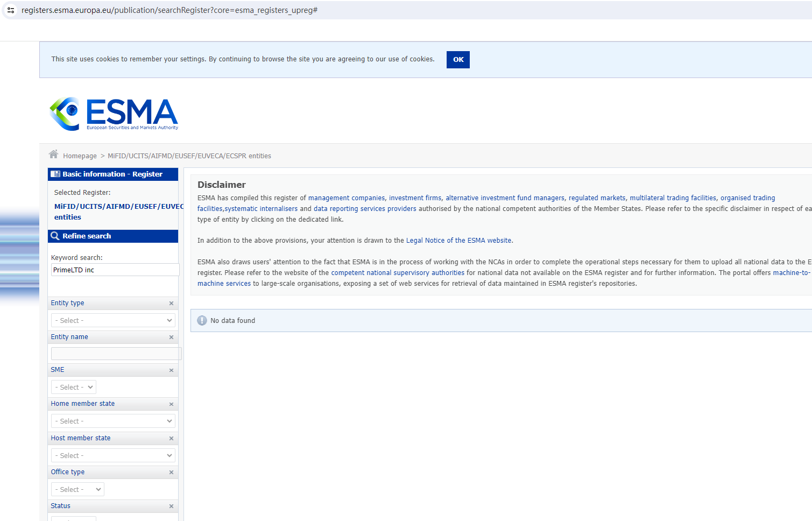Image resolution: width=812 pixels, height=521 pixels.
Task: Click the Keyword search input field
Action: click(115, 270)
